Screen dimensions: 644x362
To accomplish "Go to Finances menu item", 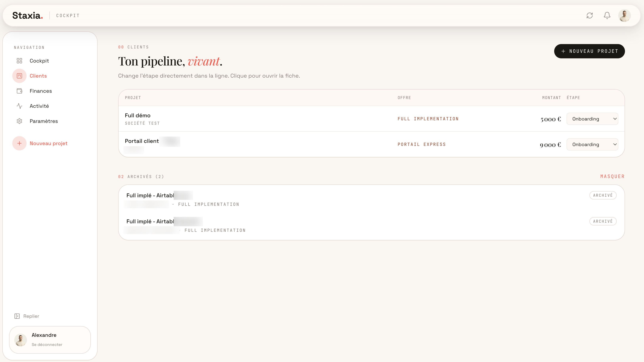I will [40, 91].
